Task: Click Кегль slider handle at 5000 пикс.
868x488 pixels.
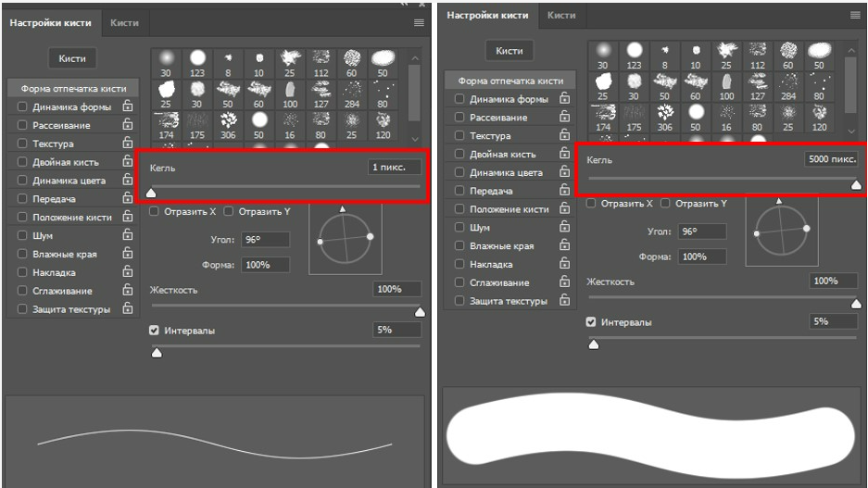Action: (856, 185)
